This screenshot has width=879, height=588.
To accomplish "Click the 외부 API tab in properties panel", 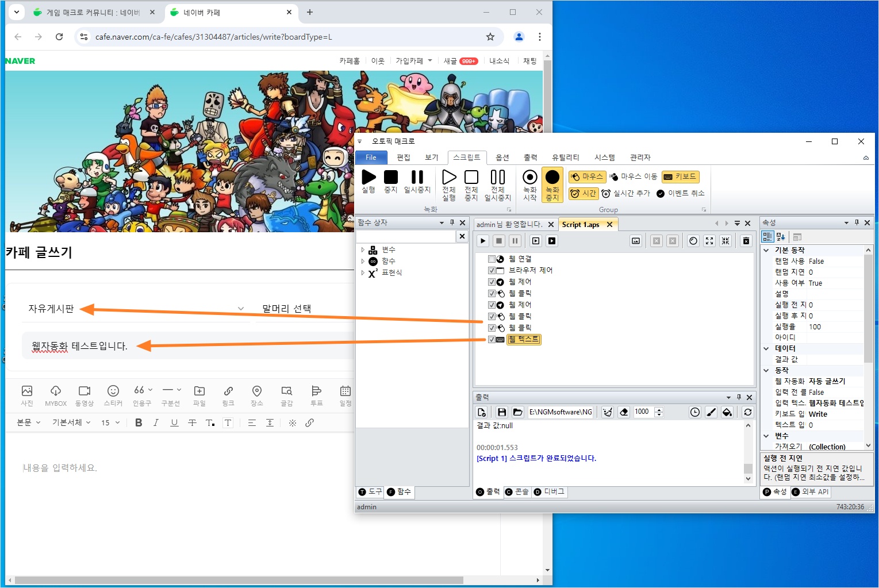I will point(811,492).
